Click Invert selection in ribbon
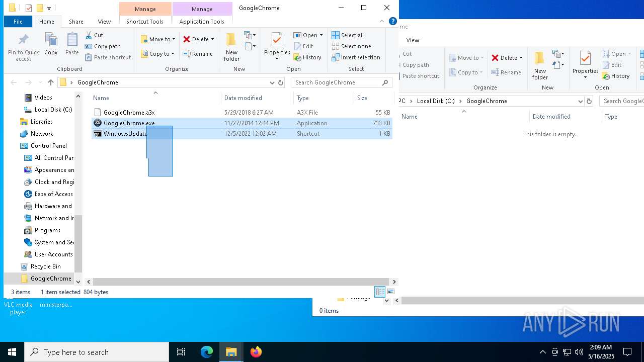644x362 pixels. 356,57
